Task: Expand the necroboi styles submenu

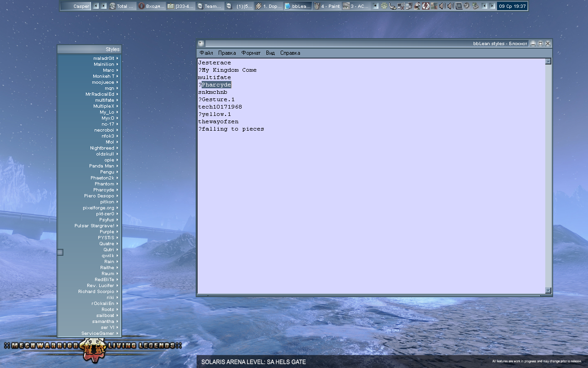Action: coord(89,130)
